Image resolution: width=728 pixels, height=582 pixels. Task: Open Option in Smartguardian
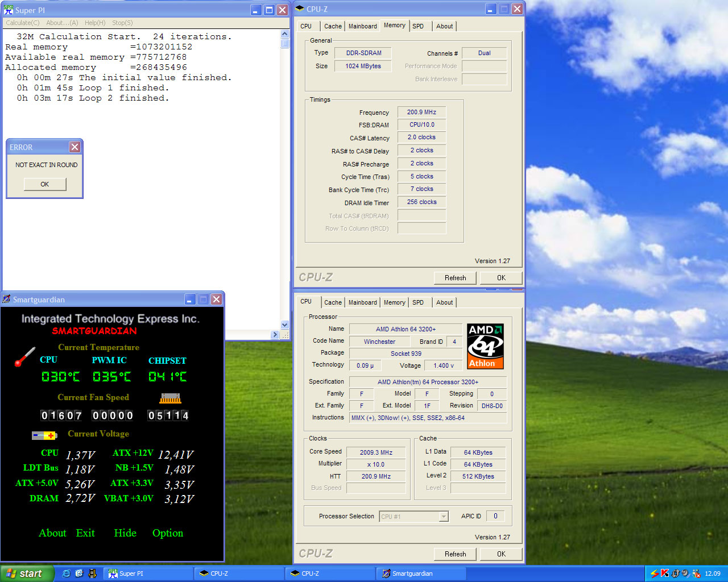click(168, 533)
